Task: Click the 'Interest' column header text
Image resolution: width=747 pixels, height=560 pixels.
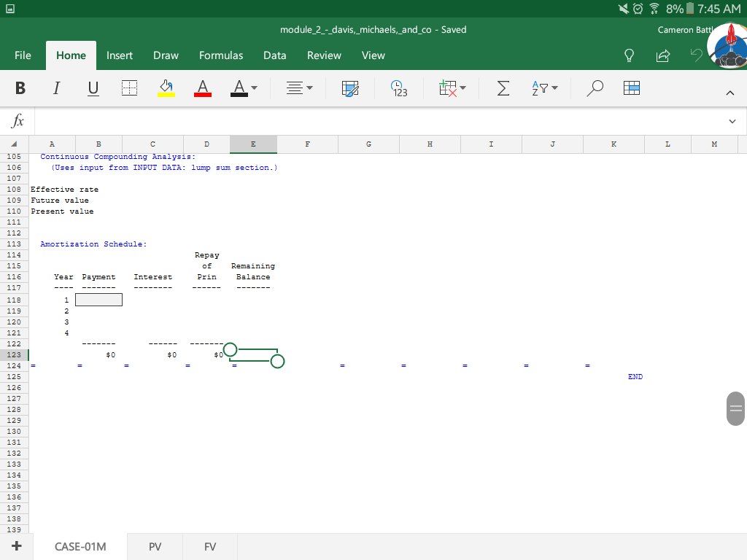Action: tap(153, 276)
